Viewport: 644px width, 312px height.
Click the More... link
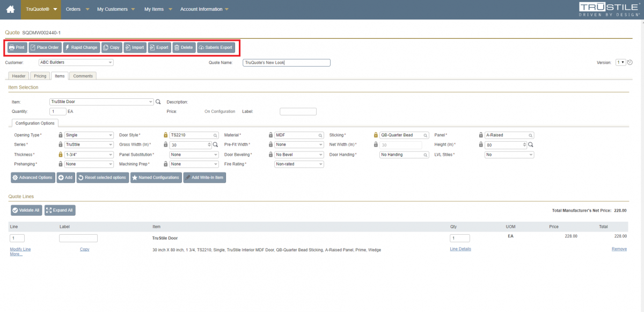pos(16,254)
